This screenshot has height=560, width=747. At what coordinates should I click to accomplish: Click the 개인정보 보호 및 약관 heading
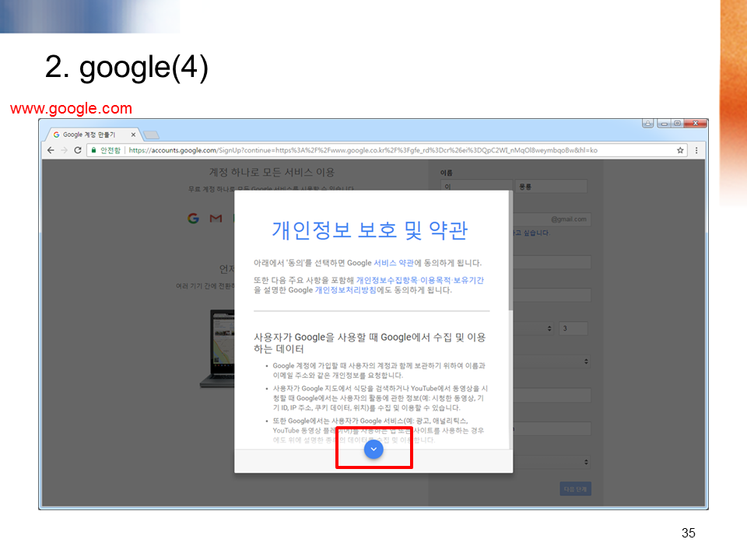(x=370, y=230)
